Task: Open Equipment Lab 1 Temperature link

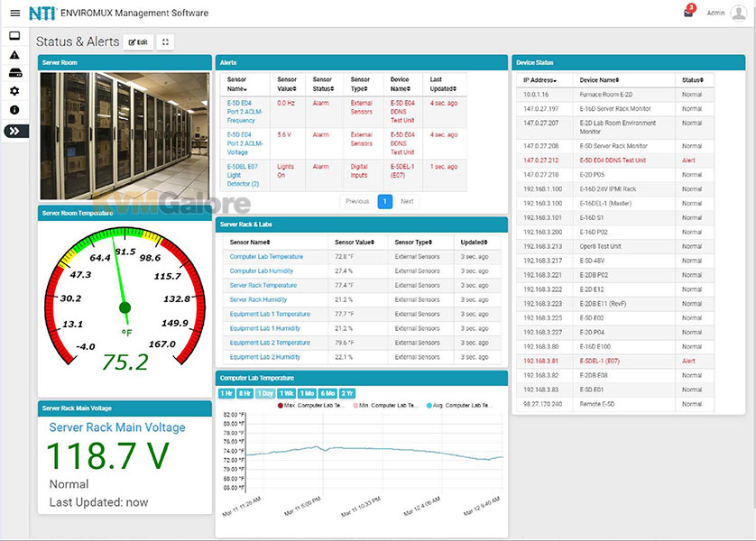Action: click(x=270, y=314)
